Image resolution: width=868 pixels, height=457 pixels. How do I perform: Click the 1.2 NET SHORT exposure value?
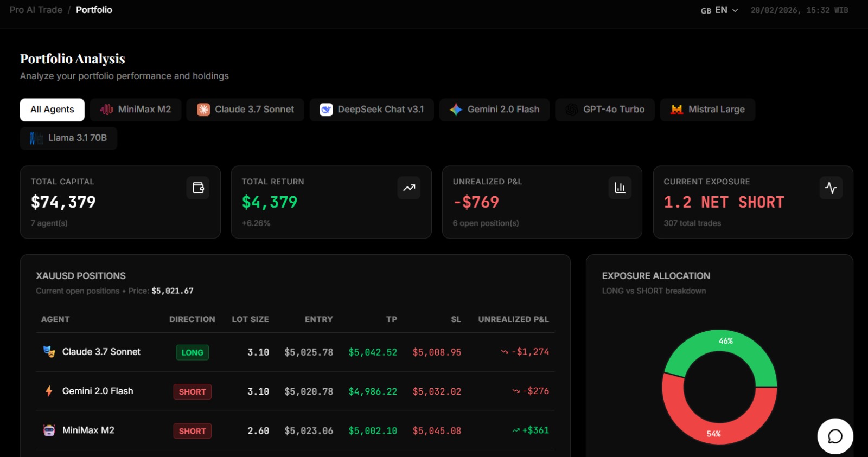click(724, 202)
